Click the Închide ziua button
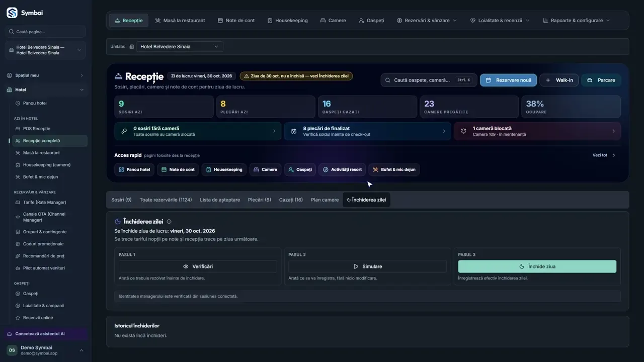 (537, 266)
